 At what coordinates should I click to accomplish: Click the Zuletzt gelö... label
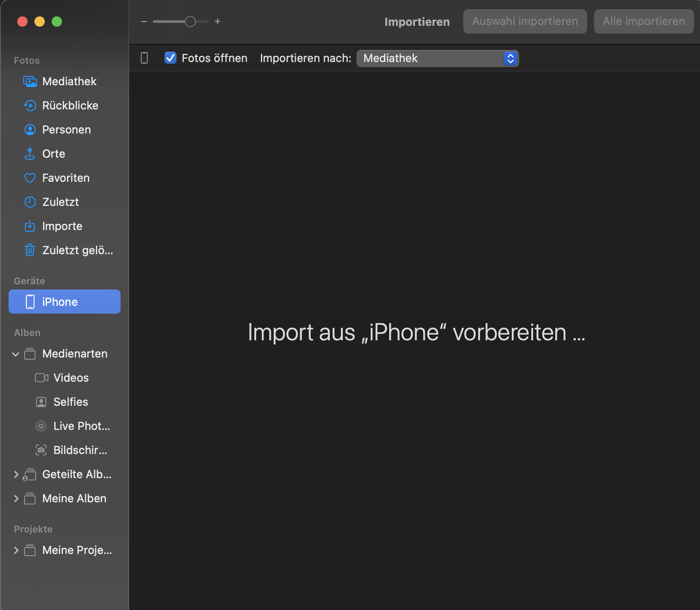(x=77, y=250)
